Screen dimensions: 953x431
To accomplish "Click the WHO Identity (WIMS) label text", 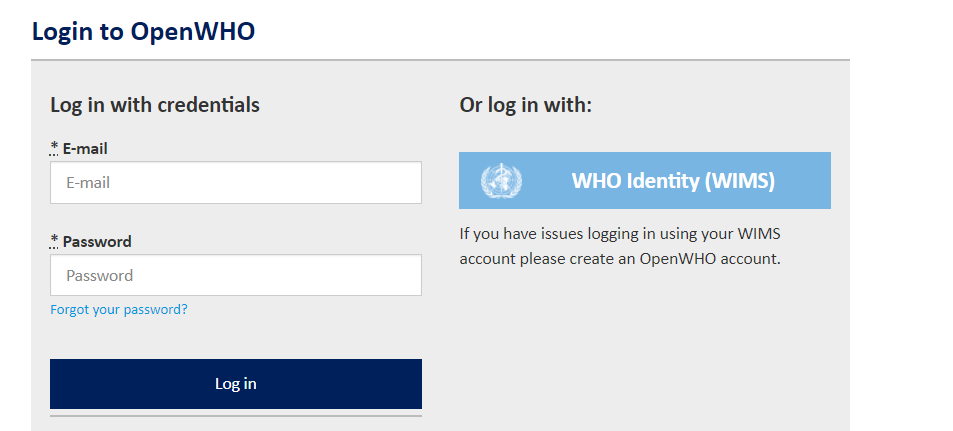I will pyautogui.click(x=673, y=181).
